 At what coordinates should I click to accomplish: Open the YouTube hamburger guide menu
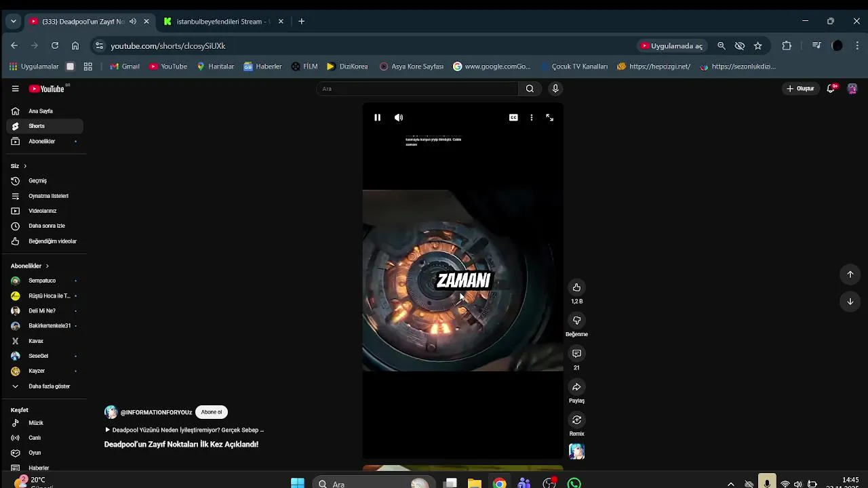pos(15,89)
